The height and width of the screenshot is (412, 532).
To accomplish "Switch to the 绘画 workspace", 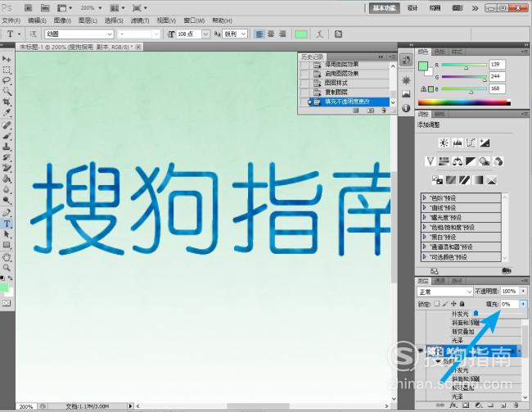I will (435, 8).
